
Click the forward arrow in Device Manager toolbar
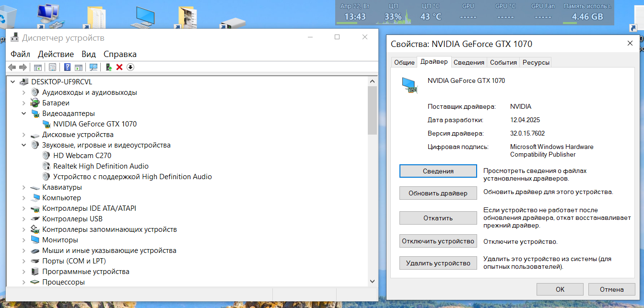(x=23, y=67)
